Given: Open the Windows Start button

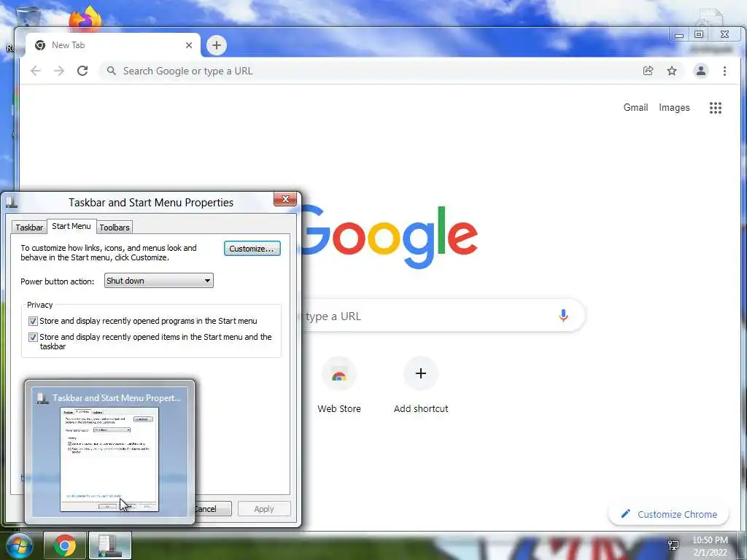Looking at the screenshot, I should coord(18,545).
